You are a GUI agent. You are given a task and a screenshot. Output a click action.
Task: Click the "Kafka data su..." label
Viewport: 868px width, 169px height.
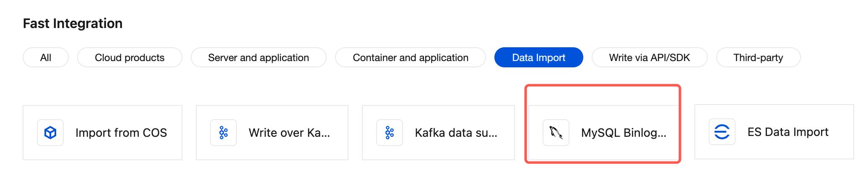[x=456, y=133]
